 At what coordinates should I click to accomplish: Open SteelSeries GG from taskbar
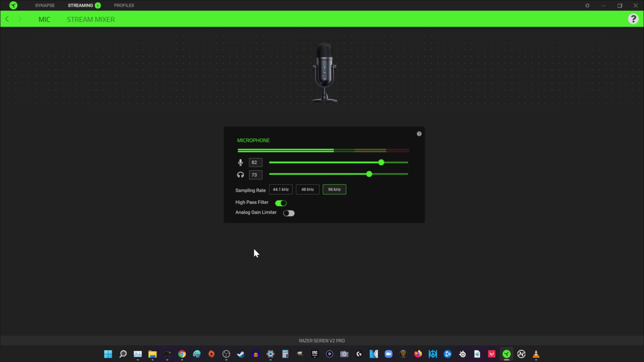pos(462,354)
